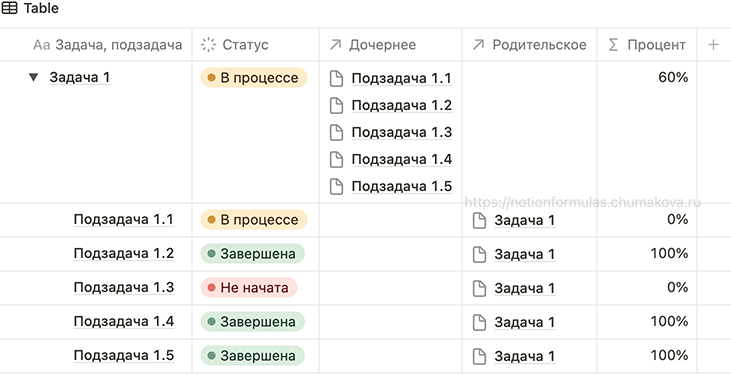Change В процессе status of Подзадача 1.1
This screenshot has height=375, width=731.
tap(254, 220)
